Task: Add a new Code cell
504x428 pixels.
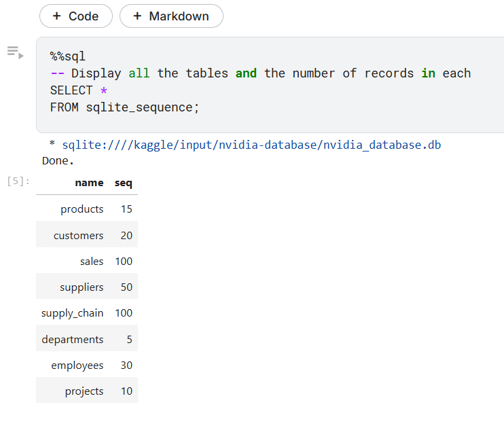Action: click(76, 16)
